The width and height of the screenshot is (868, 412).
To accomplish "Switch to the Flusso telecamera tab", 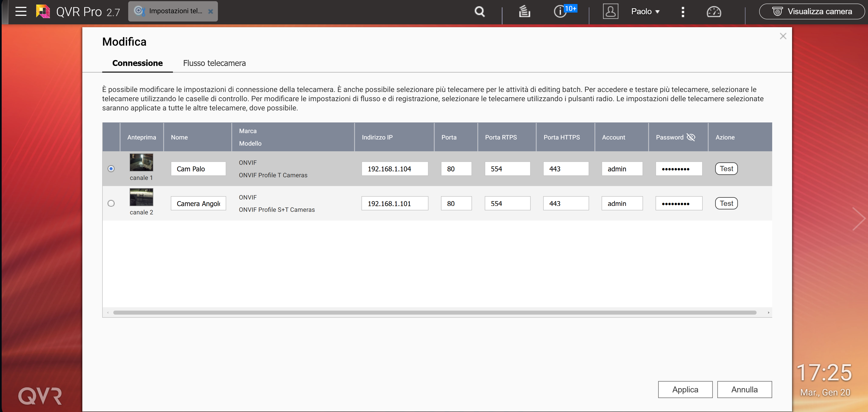I will 214,63.
